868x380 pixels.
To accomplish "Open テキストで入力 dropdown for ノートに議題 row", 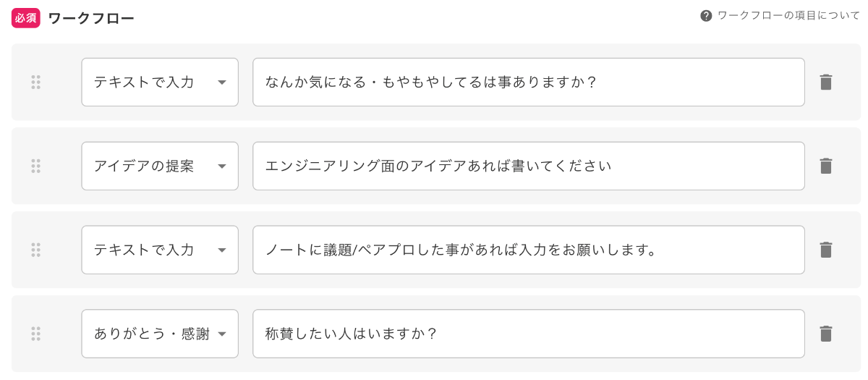I will [160, 250].
